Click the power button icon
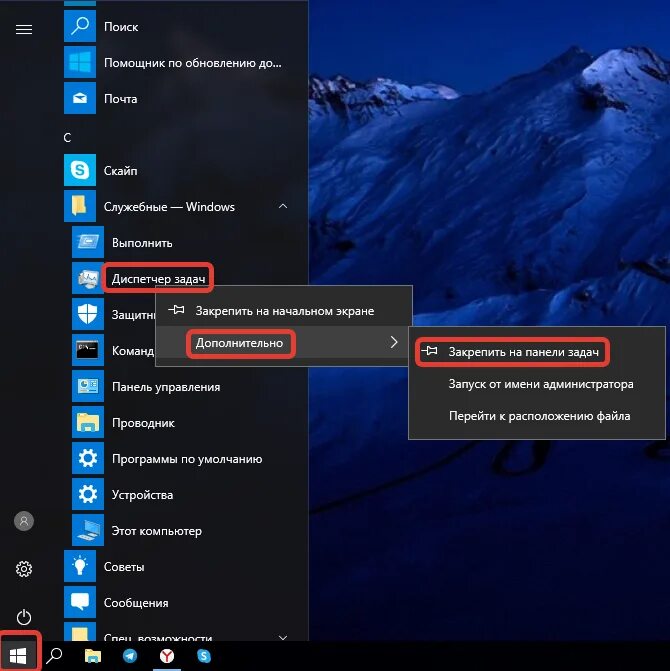Image resolution: width=670 pixels, height=671 pixels. click(x=24, y=617)
